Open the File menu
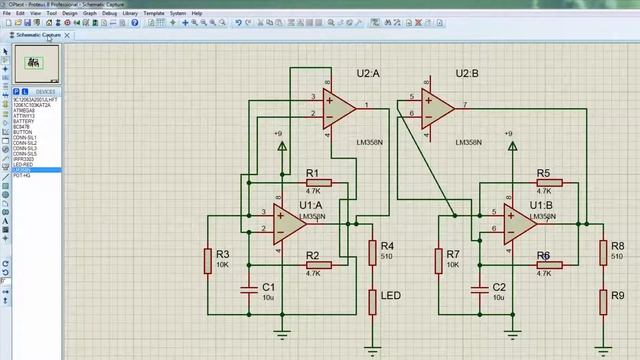Image resolution: width=640 pixels, height=360 pixels. 7,13
